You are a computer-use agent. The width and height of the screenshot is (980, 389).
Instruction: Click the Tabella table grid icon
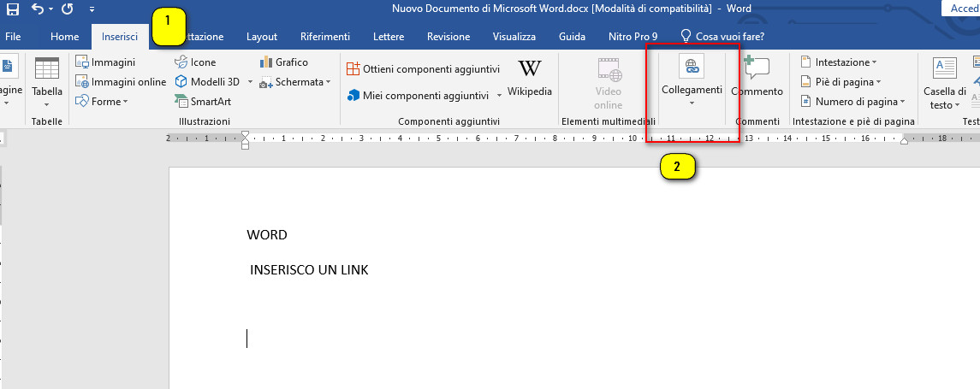click(47, 68)
